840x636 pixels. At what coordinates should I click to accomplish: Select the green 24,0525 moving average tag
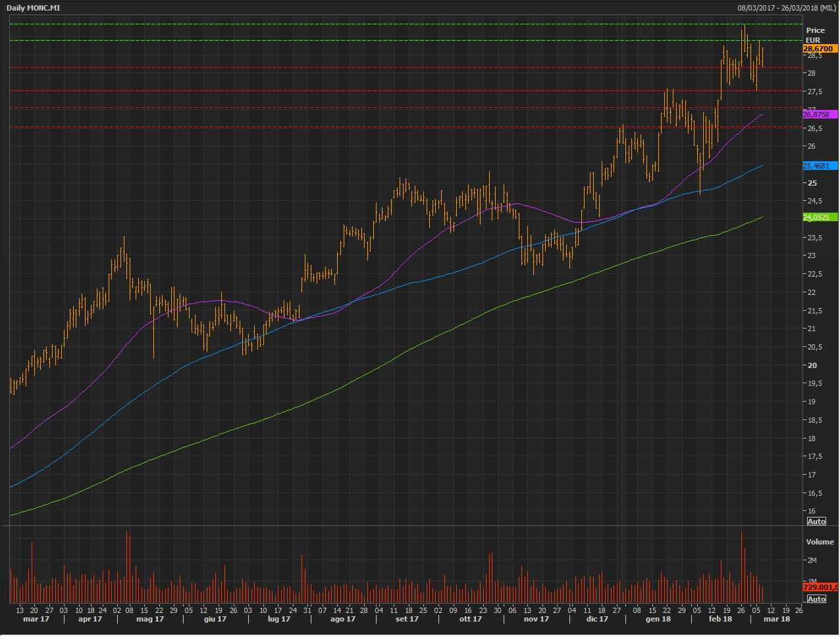click(820, 217)
